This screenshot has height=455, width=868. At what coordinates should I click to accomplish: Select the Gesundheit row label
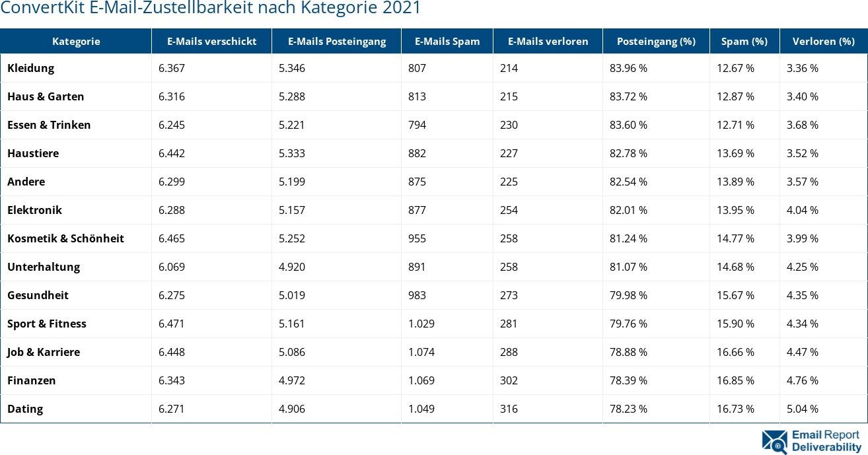(38, 295)
